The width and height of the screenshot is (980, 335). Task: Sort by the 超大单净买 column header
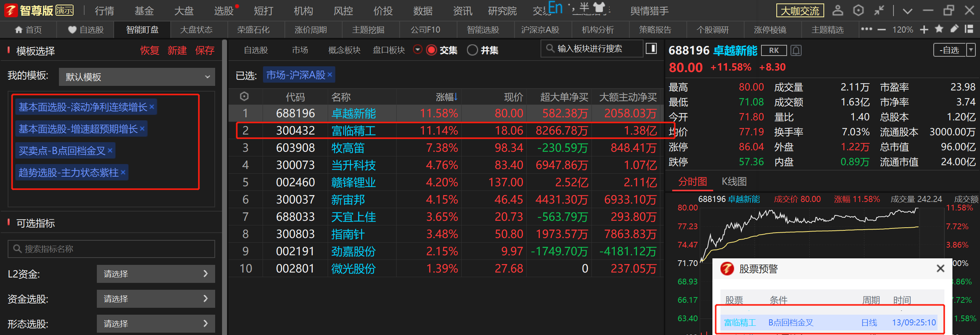click(564, 97)
